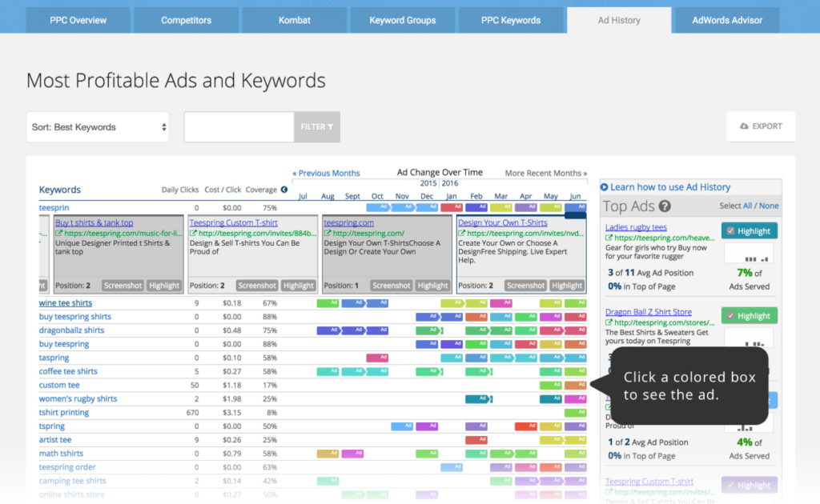
Task: Select the PPC Keywords tab
Action: (511, 20)
